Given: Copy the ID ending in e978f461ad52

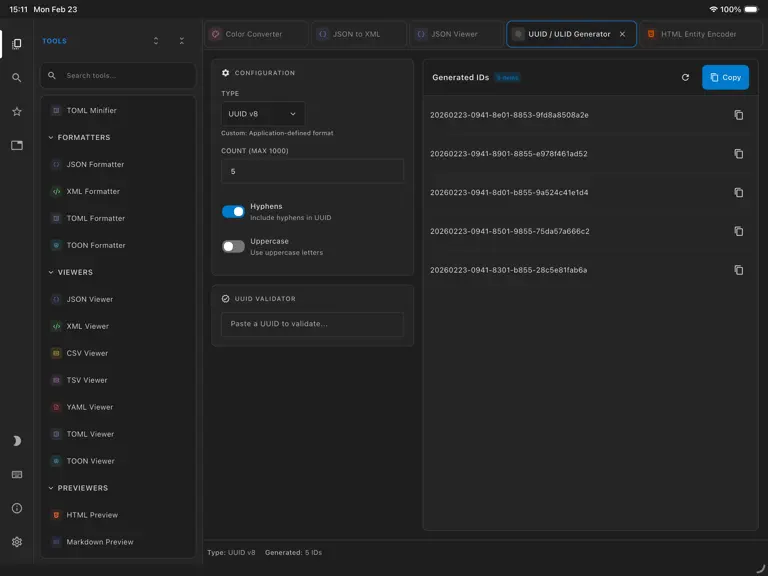Looking at the screenshot, I should click(x=739, y=154).
